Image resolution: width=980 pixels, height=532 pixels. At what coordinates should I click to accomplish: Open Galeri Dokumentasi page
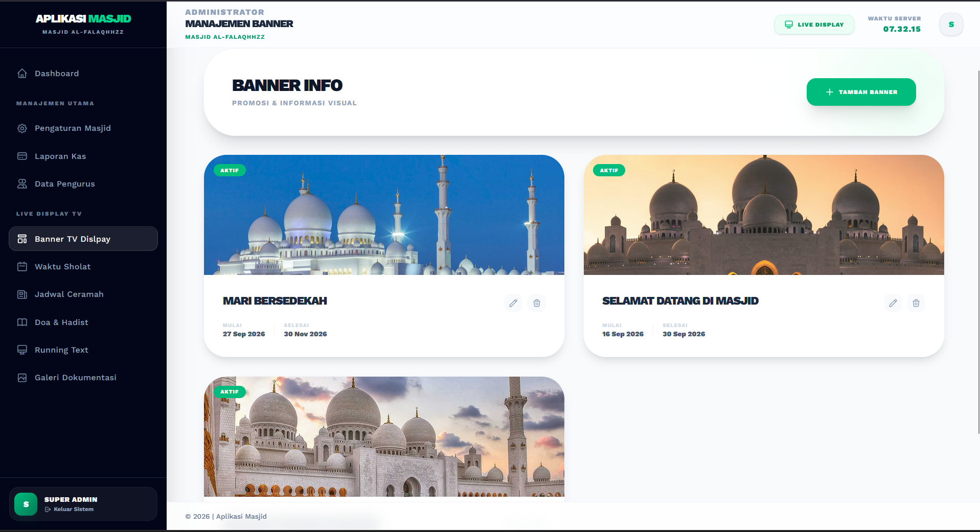83,378
